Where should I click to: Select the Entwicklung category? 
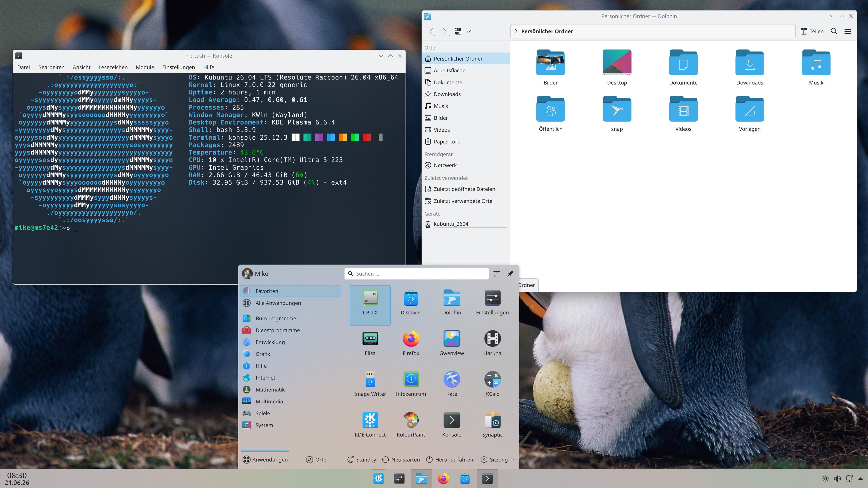(x=290, y=342)
